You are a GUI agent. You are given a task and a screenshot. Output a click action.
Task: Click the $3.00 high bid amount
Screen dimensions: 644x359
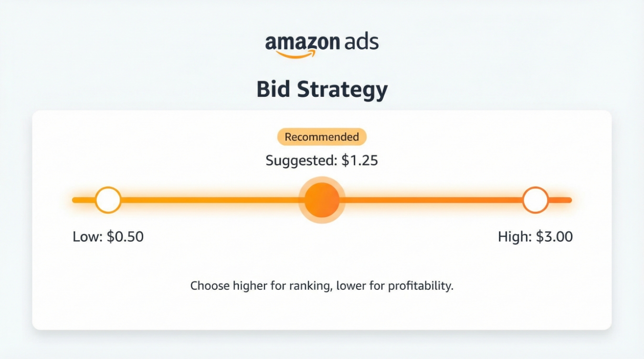554,236
